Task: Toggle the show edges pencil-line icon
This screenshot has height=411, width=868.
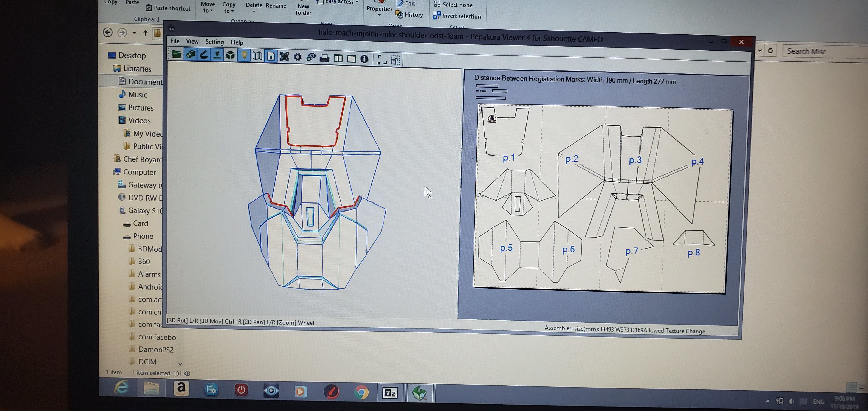Action: point(203,55)
